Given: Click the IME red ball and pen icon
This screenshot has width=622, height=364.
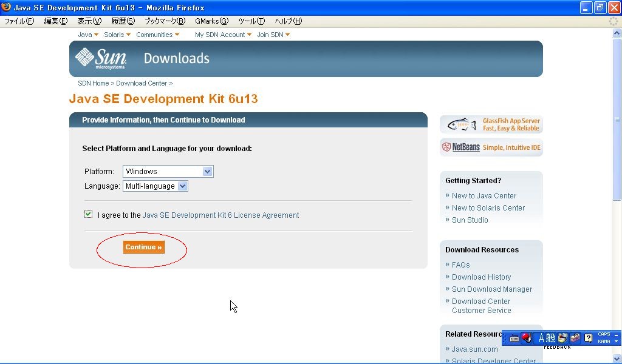Looking at the screenshot, I should [527, 338].
